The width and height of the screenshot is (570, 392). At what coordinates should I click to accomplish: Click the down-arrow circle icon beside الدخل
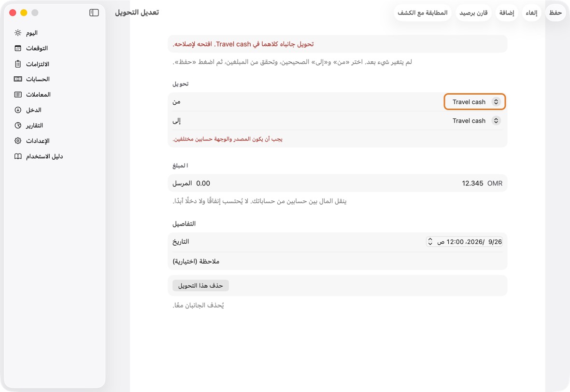tap(18, 110)
